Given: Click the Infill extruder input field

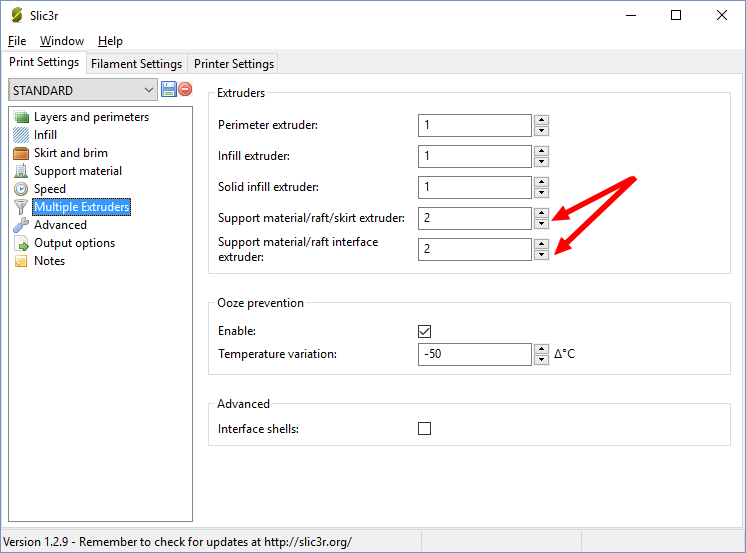Looking at the screenshot, I should click(474, 156).
